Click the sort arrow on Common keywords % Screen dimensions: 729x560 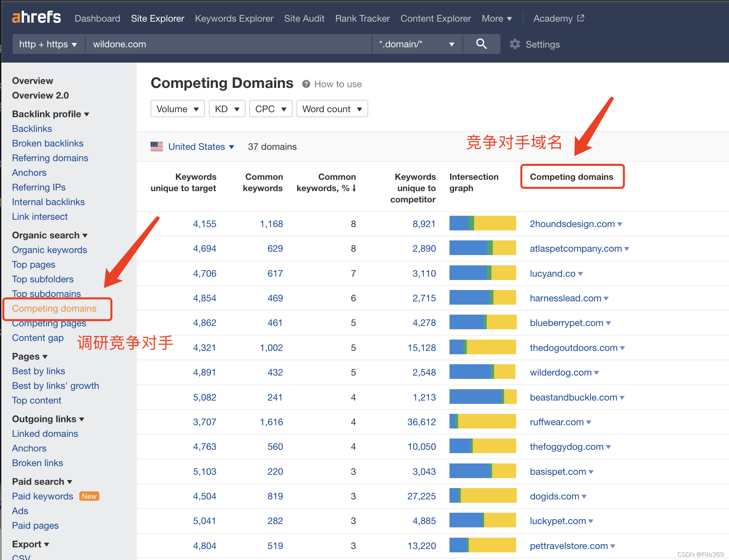(354, 188)
